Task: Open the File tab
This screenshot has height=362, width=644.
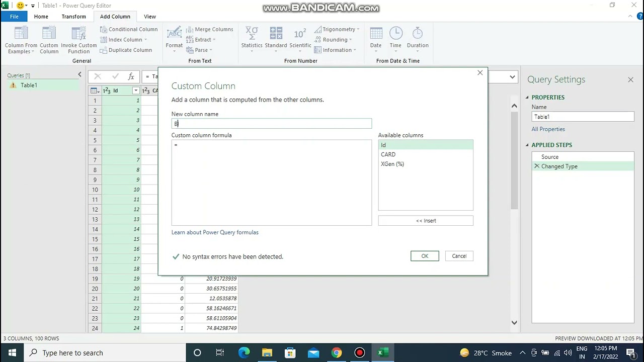Action: pos(14,17)
